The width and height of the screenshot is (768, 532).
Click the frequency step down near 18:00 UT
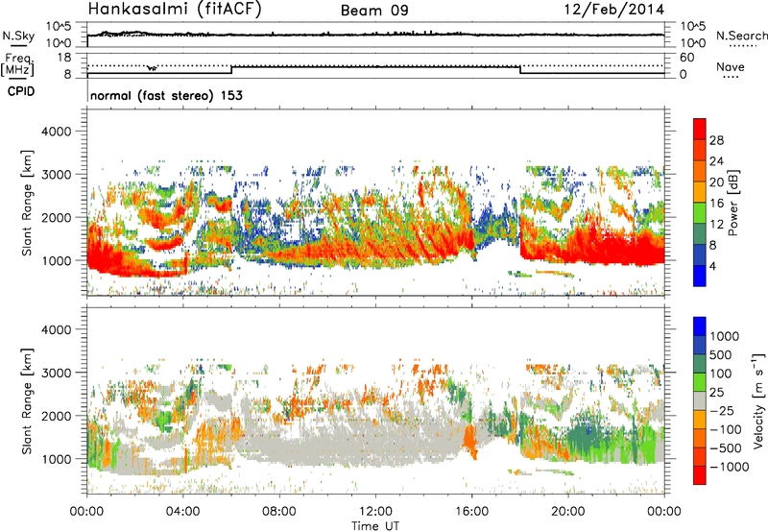tap(520, 69)
